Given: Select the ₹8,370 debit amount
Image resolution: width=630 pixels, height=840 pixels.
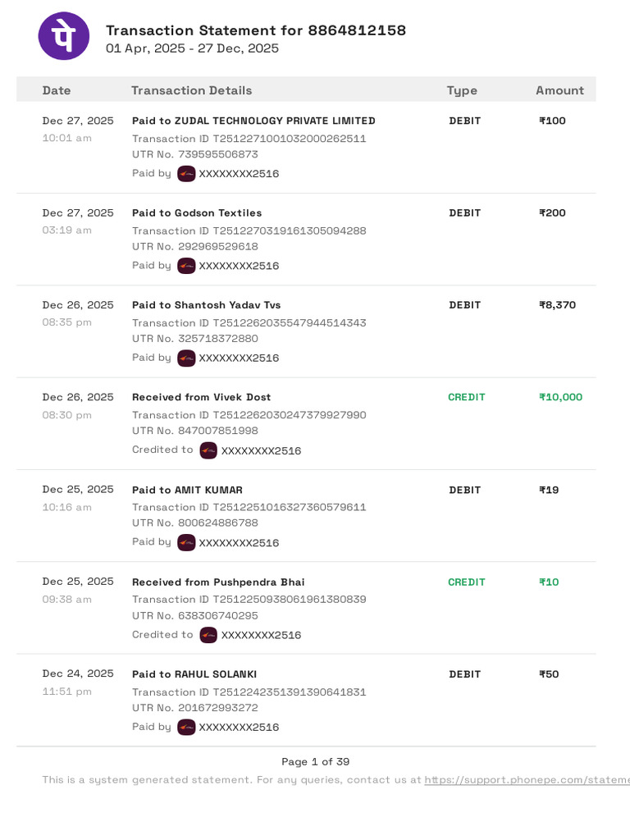Looking at the screenshot, I should click(557, 305).
